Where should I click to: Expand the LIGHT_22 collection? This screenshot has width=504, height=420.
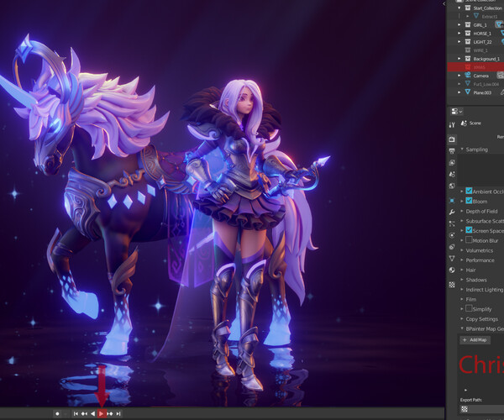tap(459, 42)
